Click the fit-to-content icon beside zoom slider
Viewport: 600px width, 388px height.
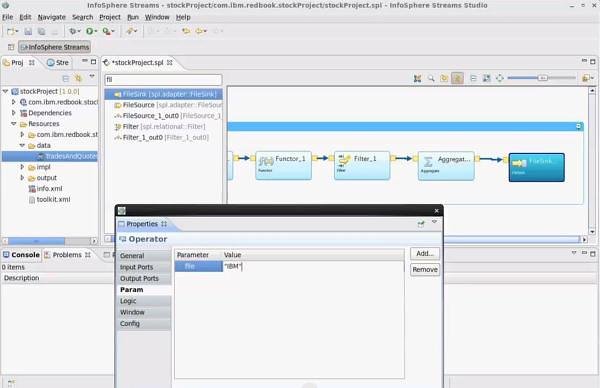pos(500,78)
